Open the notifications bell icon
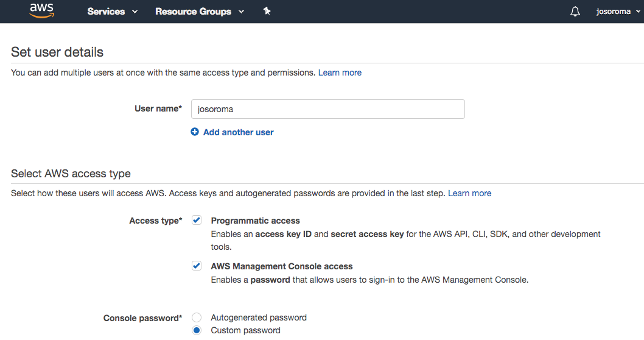The width and height of the screenshot is (644, 340). (575, 12)
